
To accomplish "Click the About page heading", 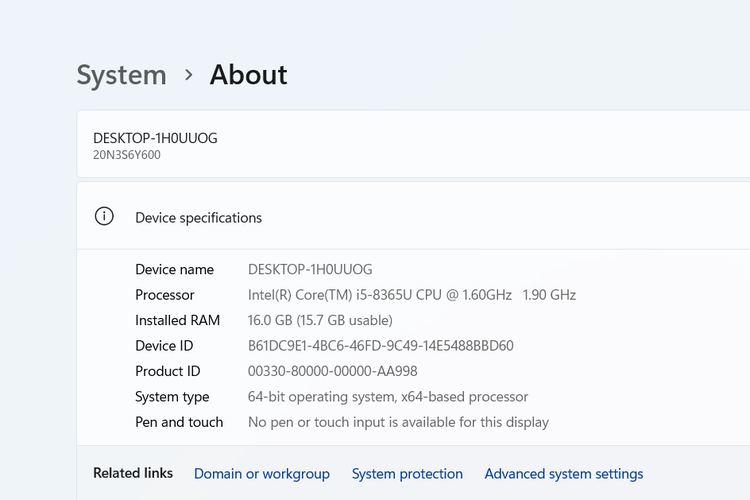I will 248,75.
